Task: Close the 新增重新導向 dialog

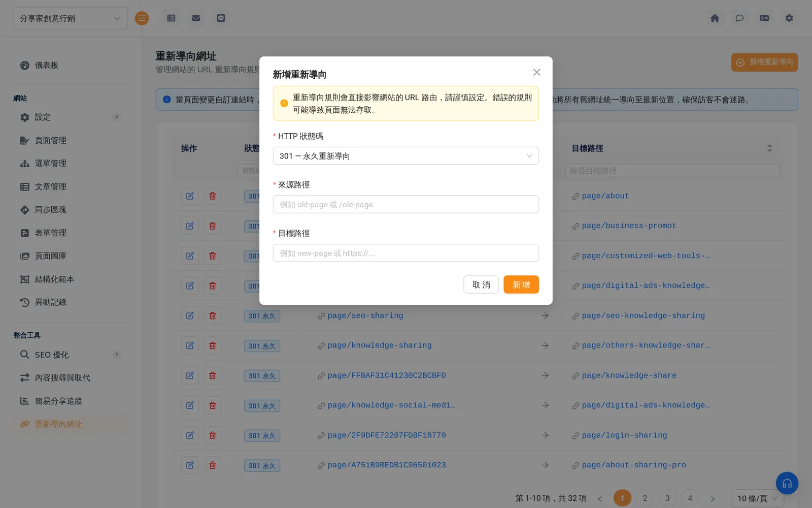Action: pyautogui.click(x=536, y=72)
